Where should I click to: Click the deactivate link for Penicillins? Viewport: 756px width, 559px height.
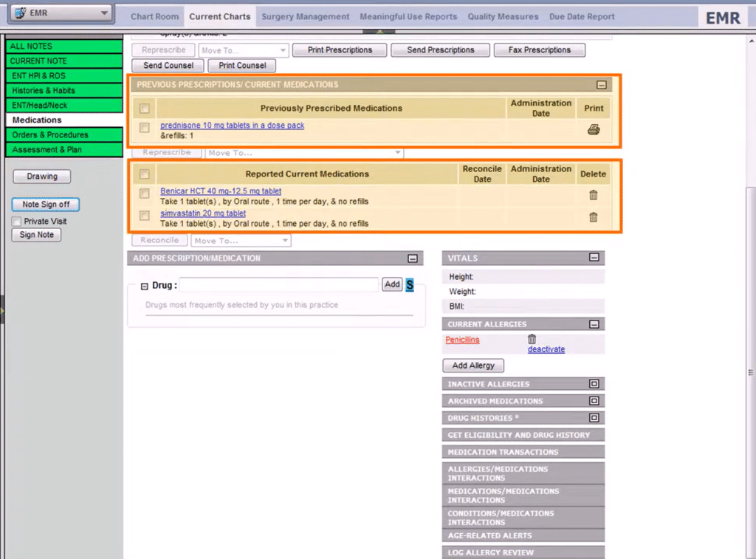546,349
